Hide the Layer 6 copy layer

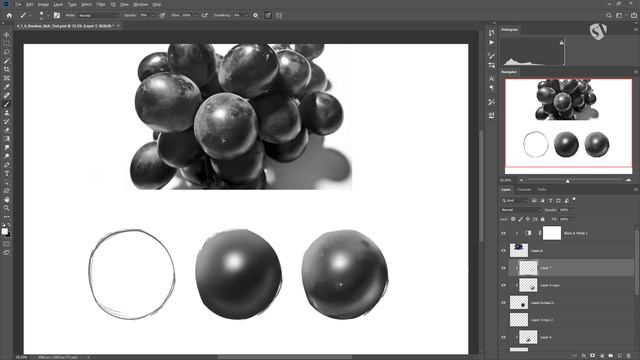[x=503, y=285]
